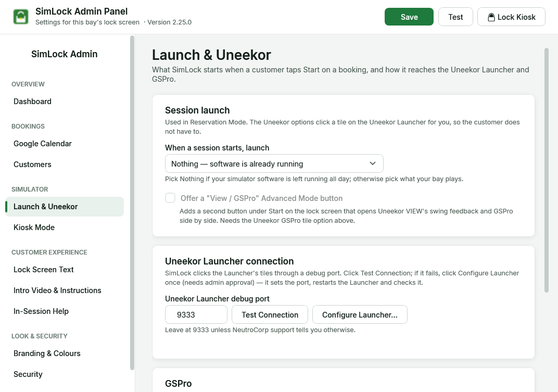Click the SimLock Admin sidebar title
The image size is (558, 392).
[x=65, y=54]
